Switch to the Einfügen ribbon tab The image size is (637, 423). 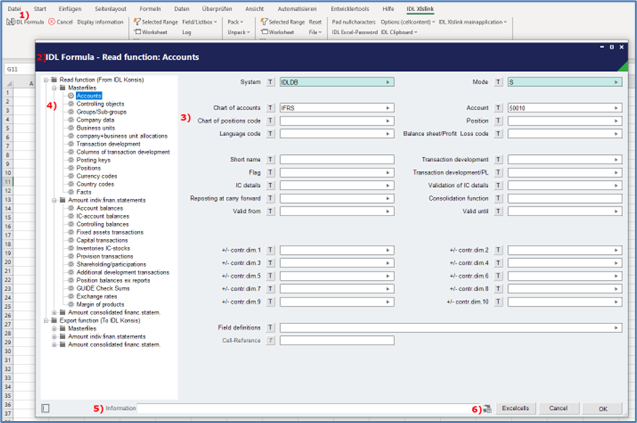point(70,9)
